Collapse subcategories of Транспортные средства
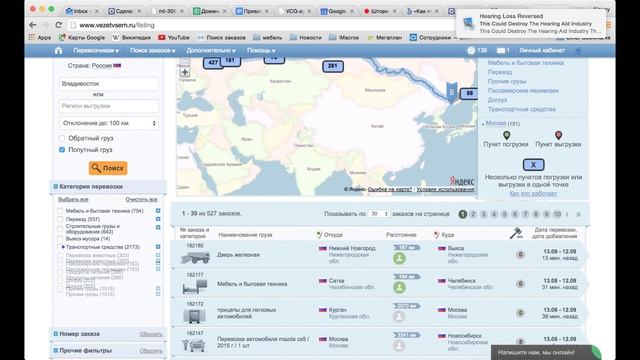 (158, 247)
